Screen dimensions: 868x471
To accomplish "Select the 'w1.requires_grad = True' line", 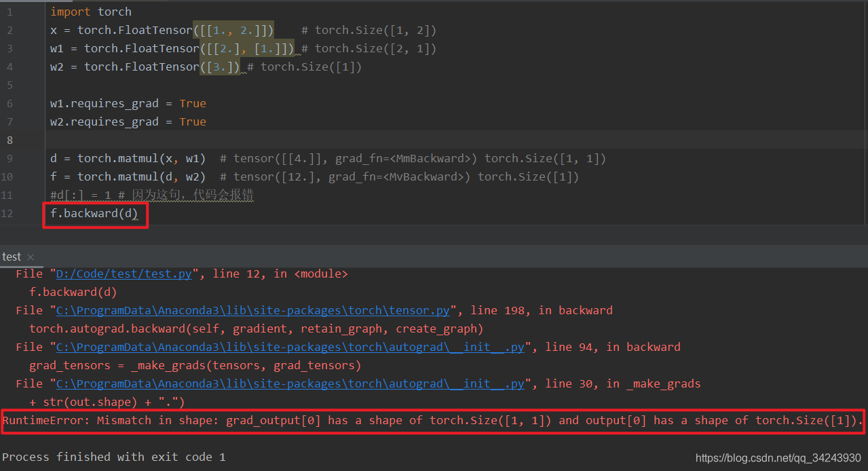I will 128,103.
